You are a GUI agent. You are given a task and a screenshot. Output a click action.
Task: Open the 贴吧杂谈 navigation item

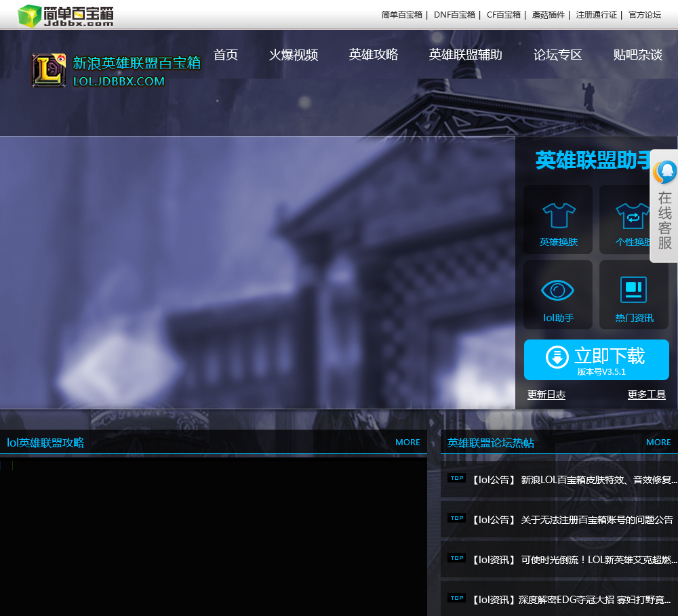638,54
